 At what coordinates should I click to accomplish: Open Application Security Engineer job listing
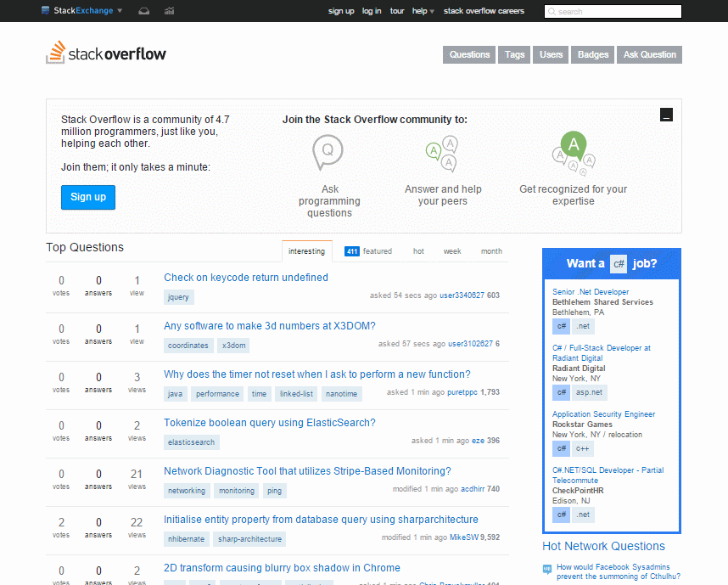pos(603,414)
